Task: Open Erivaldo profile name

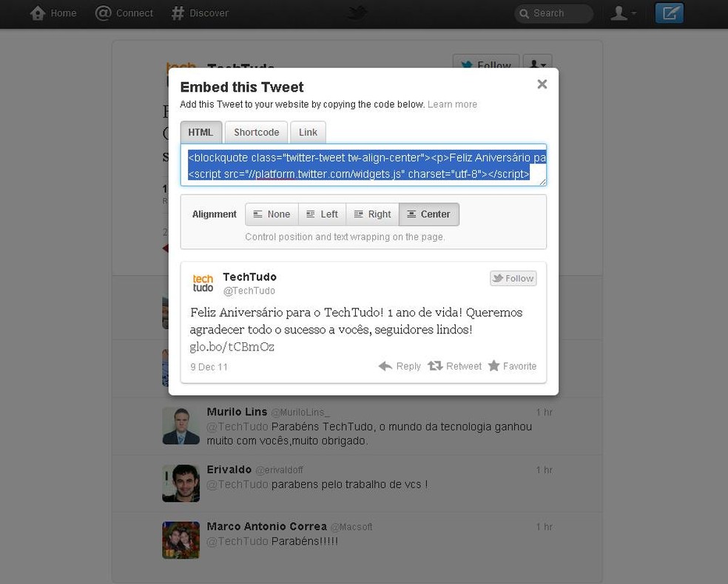Action: 229,469
